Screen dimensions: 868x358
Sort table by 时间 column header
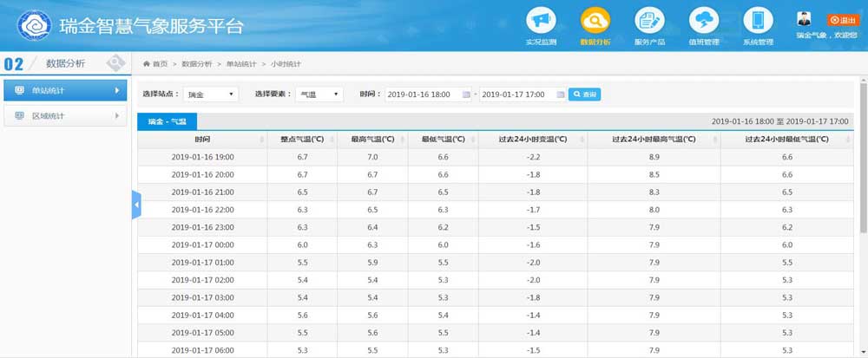point(202,139)
